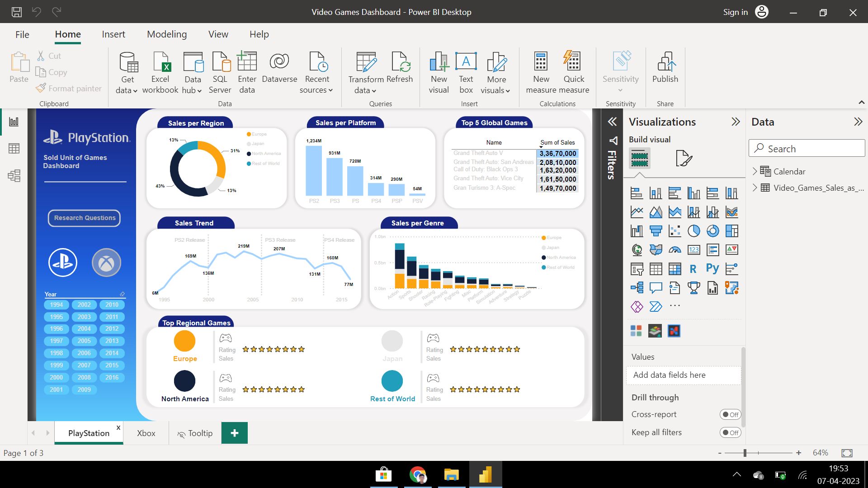Expand the Calendar table in Data pane
Screen dimensions: 868x488
(x=755, y=171)
